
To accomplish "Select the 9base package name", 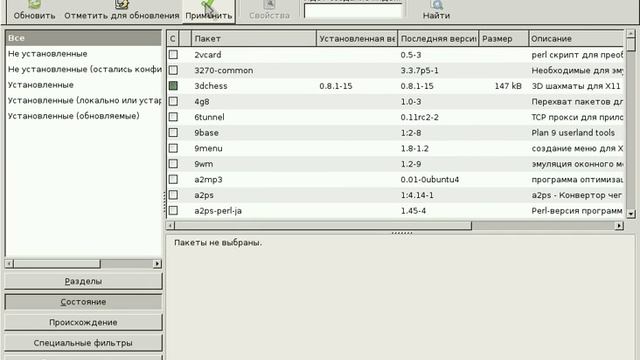I will pyautogui.click(x=207, y=133).
